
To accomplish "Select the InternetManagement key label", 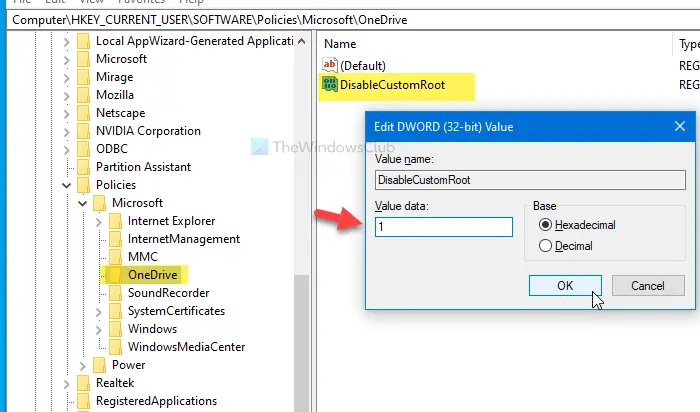I will (184, 239).
